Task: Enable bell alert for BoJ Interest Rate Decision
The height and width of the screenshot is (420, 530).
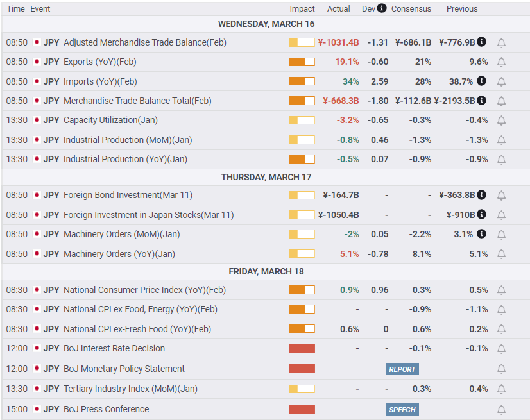Action: click(501, 349)
